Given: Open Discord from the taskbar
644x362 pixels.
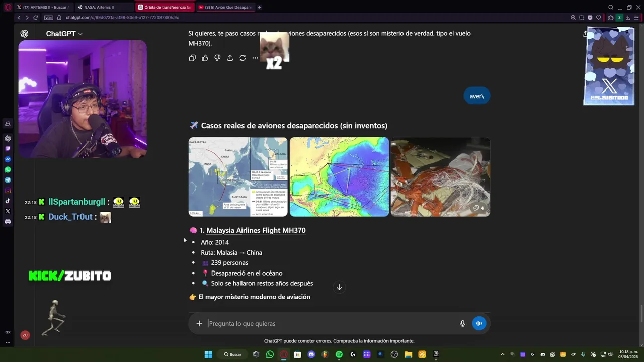Looking at the screenshot, I should click(311, 354).
